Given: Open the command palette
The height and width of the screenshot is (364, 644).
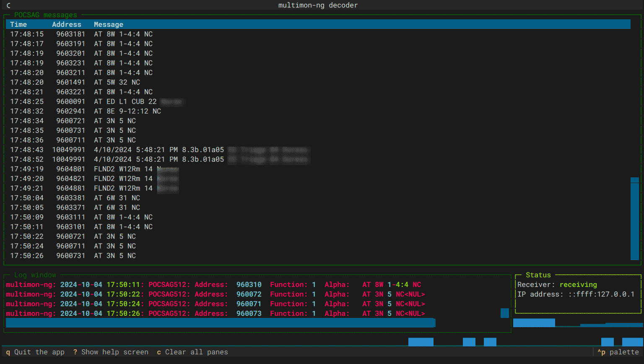Looking at the screenshot, I should point(618,352).
